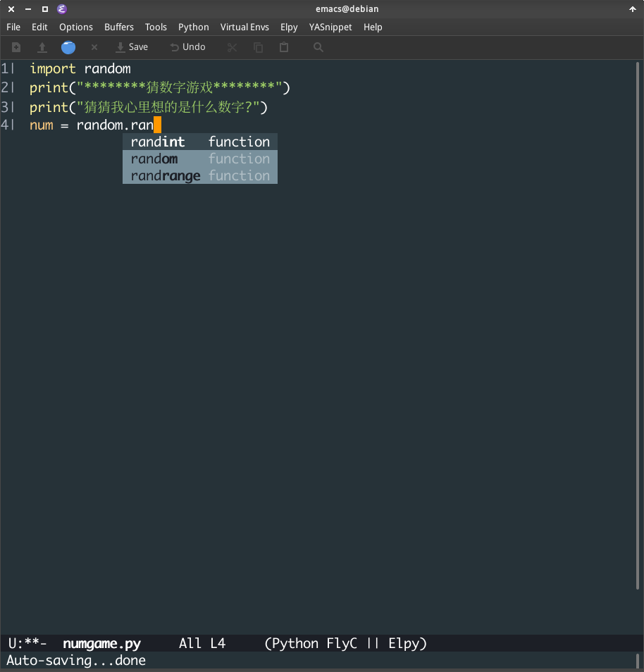Click the Paste clipboard icon
Screen dimensions: 644x672
coord(284,47)
